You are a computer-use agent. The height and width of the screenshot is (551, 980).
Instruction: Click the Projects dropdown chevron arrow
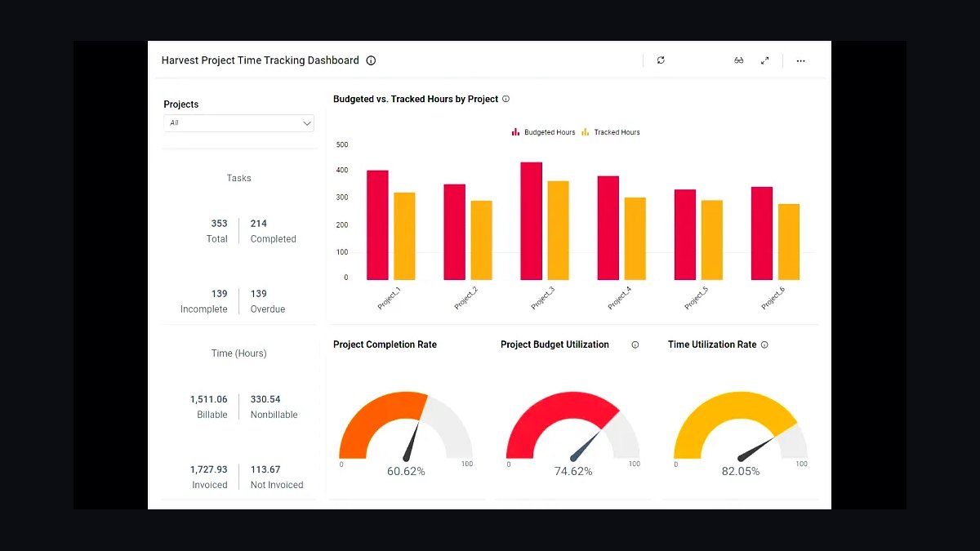click(307, 123)
